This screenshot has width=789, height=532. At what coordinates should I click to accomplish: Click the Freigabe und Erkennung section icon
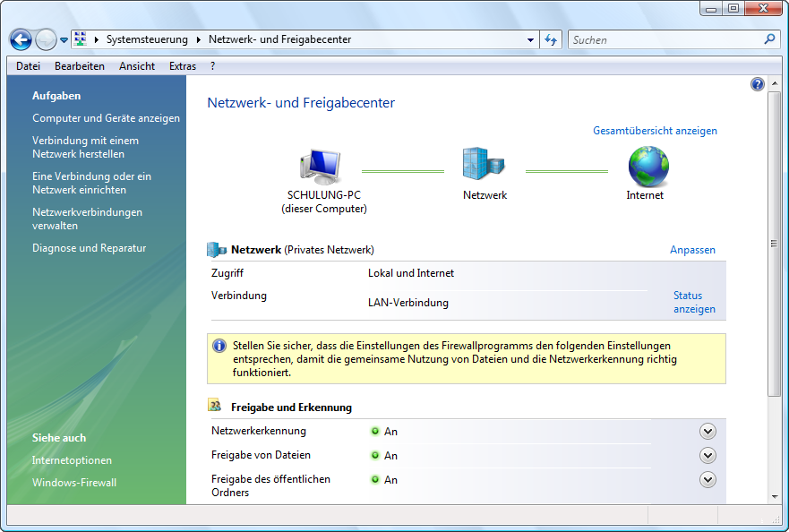pos(216,406)
